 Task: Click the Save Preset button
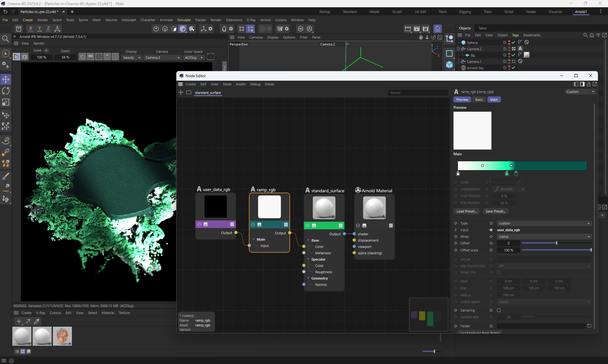pos(495,211)
